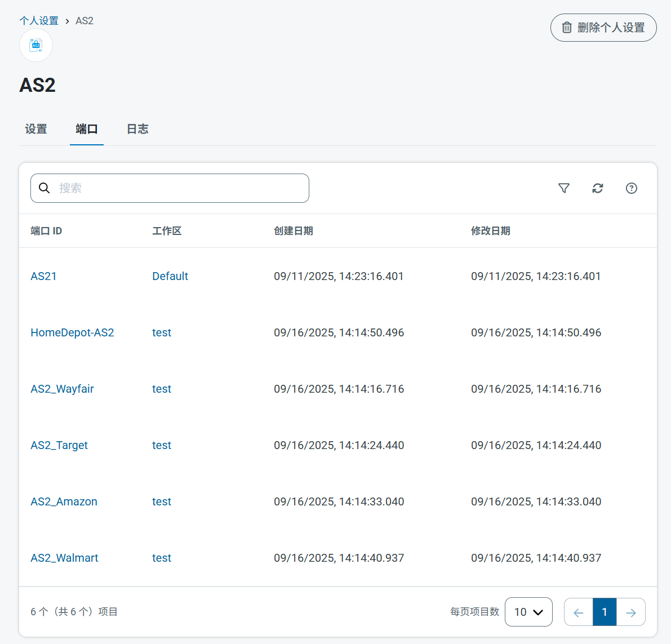Navigate to 个人设置 breadcrumb
The height and width of the screenshot is (644, 671).
click(x=39, y=20)
